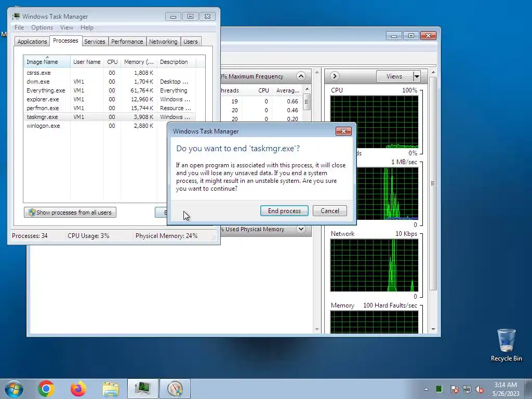This screenshot has width=532, height=399.
Task: Switch to the Applications tab
Action: (x=32, y=42)
